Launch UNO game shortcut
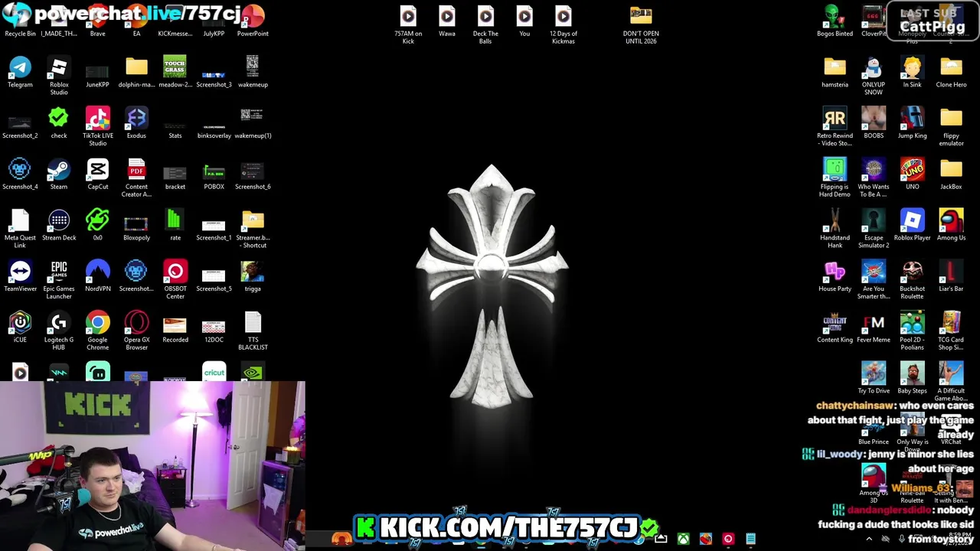 coord(912,174)
